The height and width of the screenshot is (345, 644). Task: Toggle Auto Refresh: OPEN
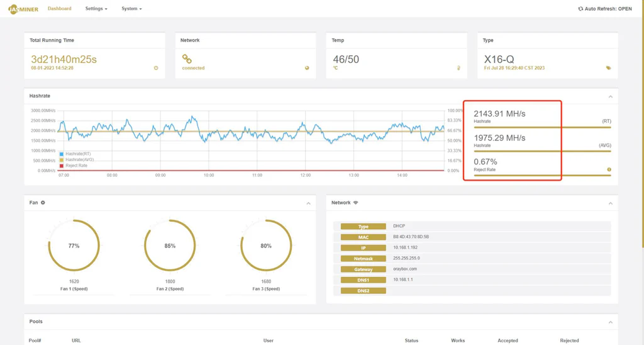point(604,9)
